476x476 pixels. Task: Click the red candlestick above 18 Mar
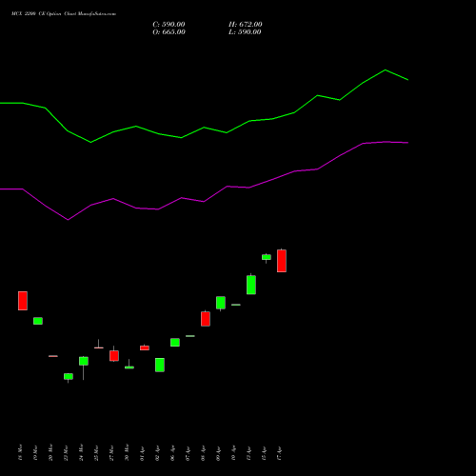pyautogui.click(x=23, y=301)
